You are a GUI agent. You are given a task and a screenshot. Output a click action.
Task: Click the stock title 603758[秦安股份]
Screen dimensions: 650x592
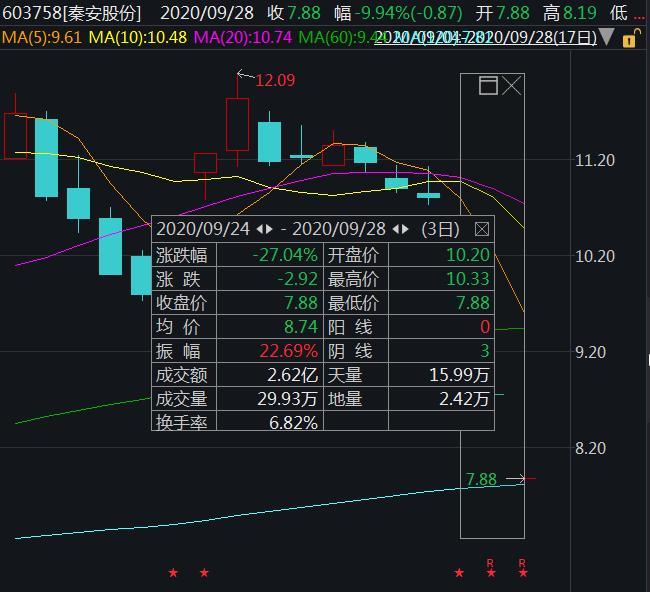click(x=71, y=13)
